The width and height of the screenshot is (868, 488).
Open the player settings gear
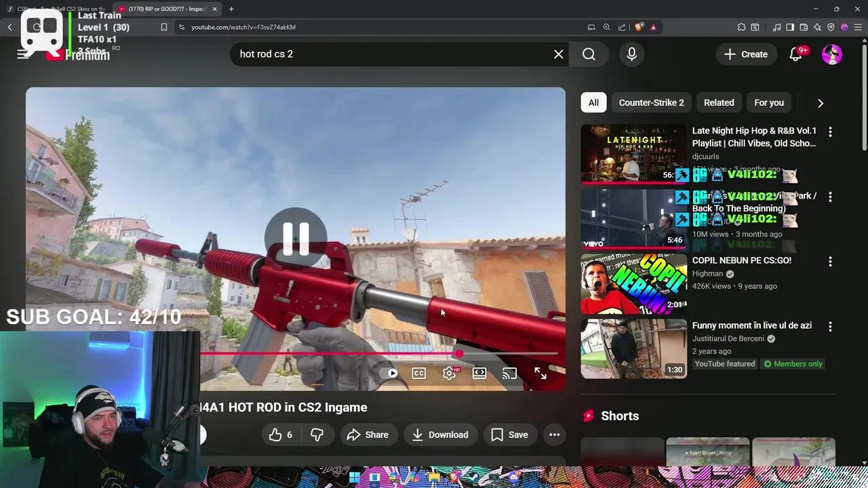[449, 373]
